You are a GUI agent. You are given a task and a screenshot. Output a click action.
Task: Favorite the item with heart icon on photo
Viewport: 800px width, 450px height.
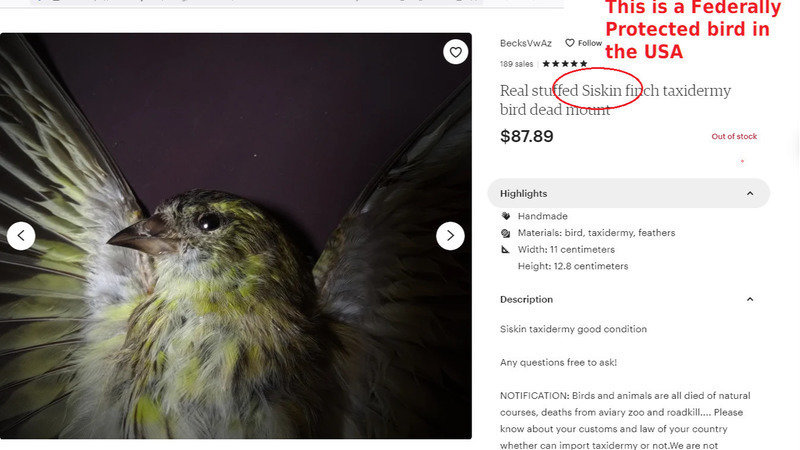(x=455, y=52)
